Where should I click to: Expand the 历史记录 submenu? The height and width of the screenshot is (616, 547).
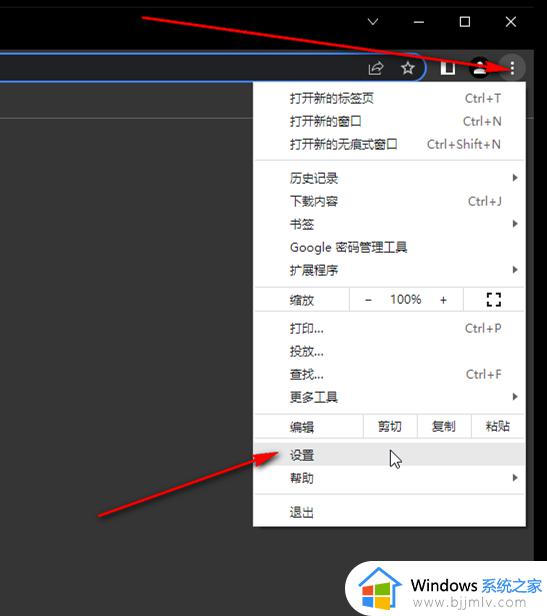click(x=389, y=178)
